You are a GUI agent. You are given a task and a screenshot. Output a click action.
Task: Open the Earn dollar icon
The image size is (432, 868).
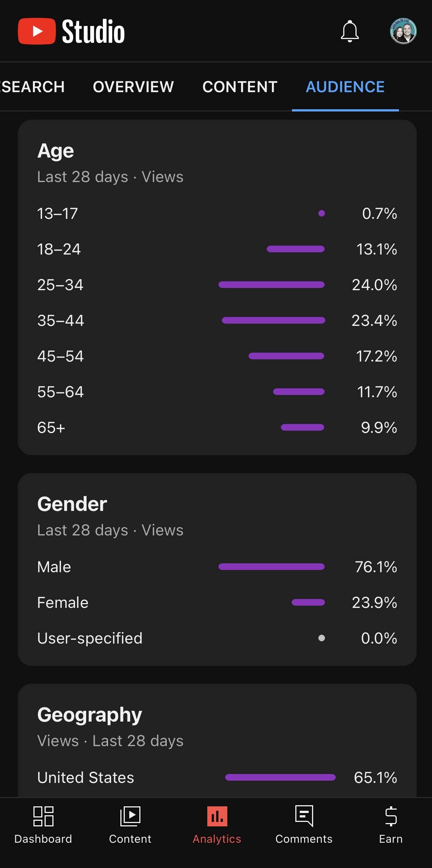point(391,816)
